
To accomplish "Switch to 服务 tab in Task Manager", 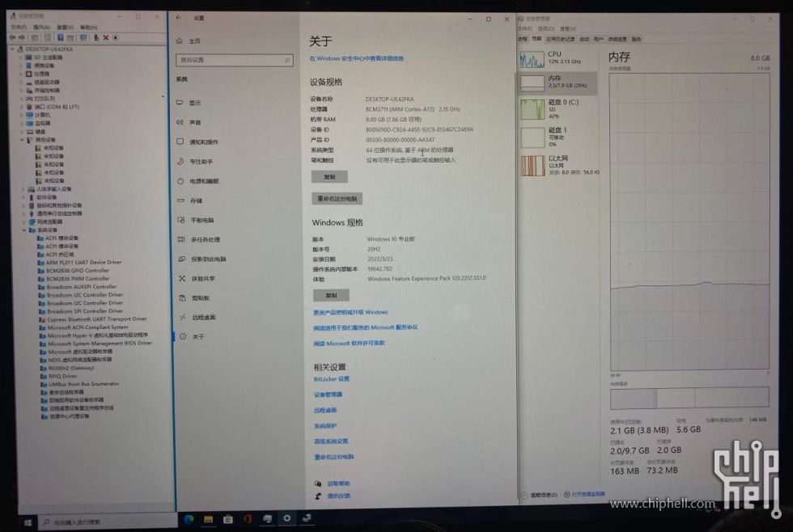I will [x=636, y=39].
